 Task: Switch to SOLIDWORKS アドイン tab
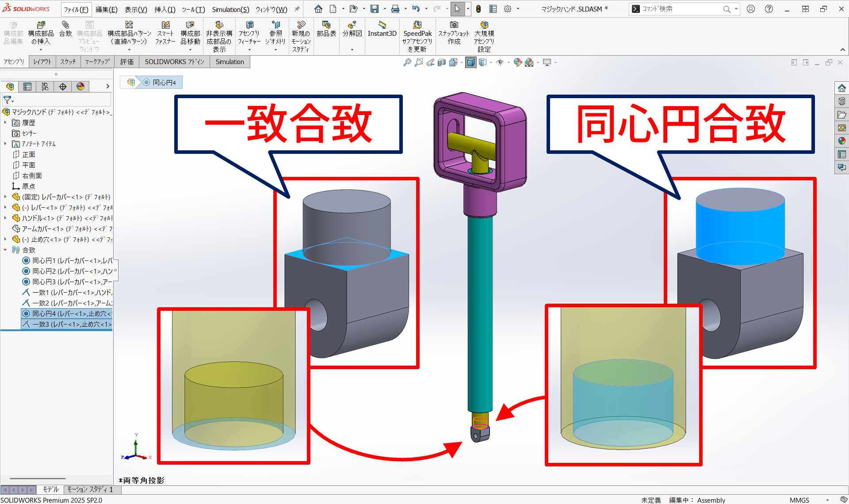tap(175, 62)
